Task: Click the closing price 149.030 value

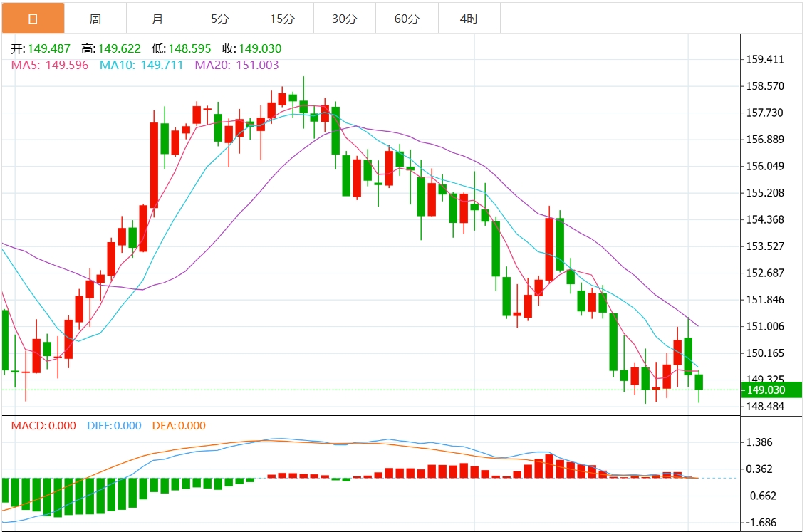Action: [x=260, y=48]
